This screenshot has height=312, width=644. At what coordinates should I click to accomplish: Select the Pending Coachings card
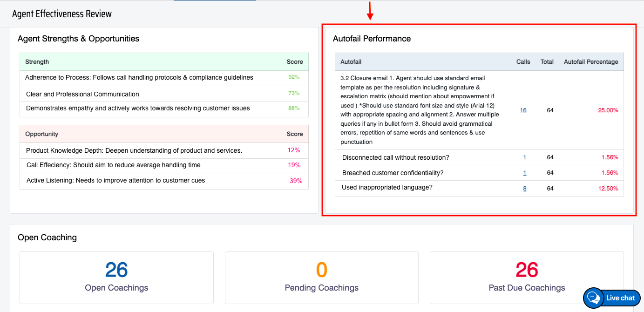321,278
